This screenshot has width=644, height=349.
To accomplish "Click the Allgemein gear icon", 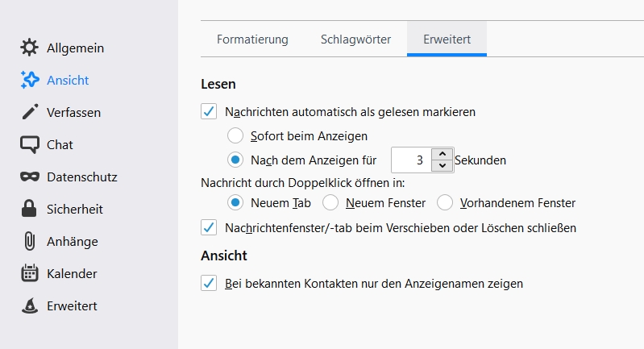I will [30, 48].
